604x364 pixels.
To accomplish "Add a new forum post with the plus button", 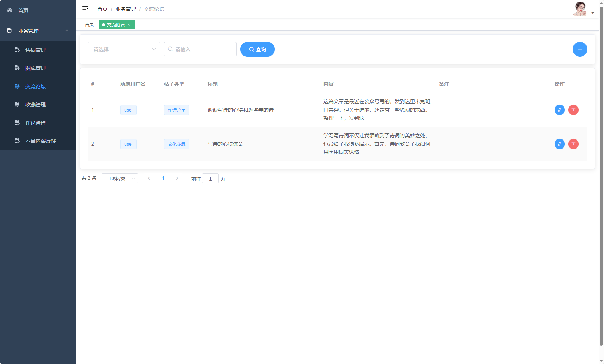I will pos(580,49).
